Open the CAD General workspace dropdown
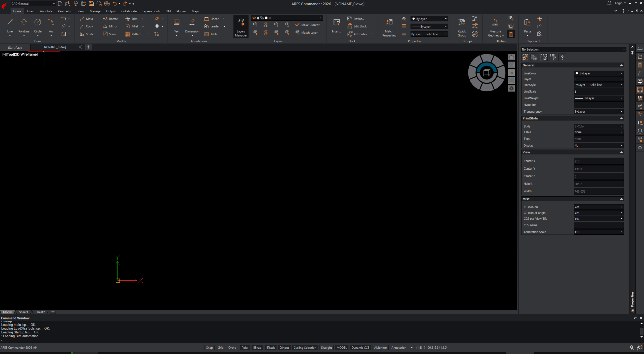 tap(33, 4)
